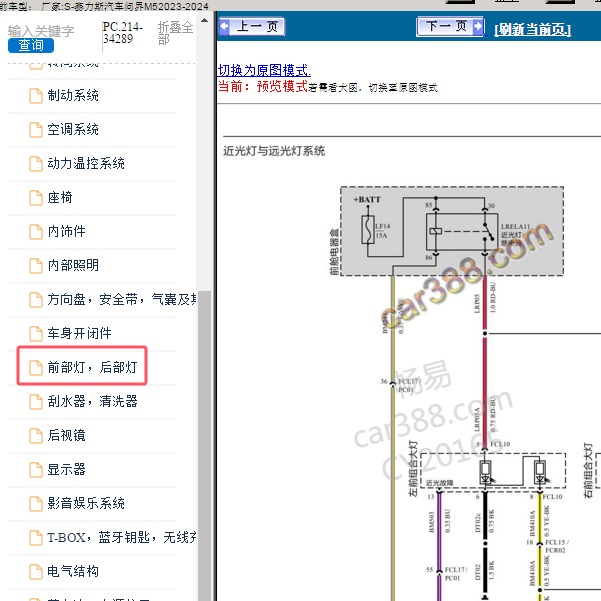The image size is (601, 601).
Task: Open the 显示器 tree item
Action: (66, 469)
